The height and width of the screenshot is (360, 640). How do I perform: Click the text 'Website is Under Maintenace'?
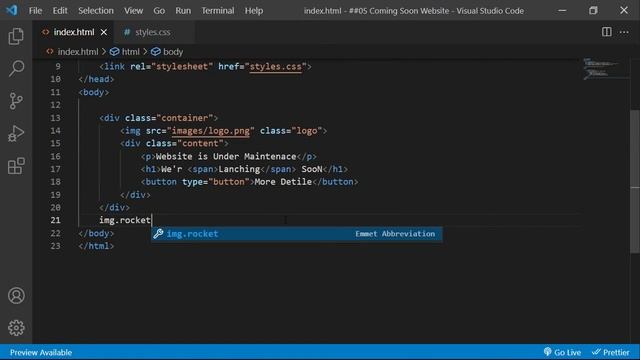coord(226,156)
